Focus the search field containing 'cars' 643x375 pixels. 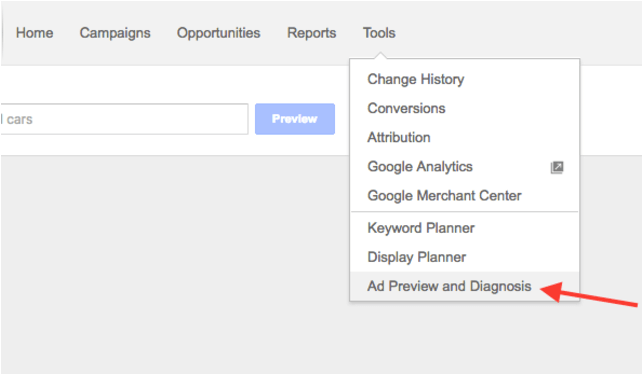[x=124, y=119]
